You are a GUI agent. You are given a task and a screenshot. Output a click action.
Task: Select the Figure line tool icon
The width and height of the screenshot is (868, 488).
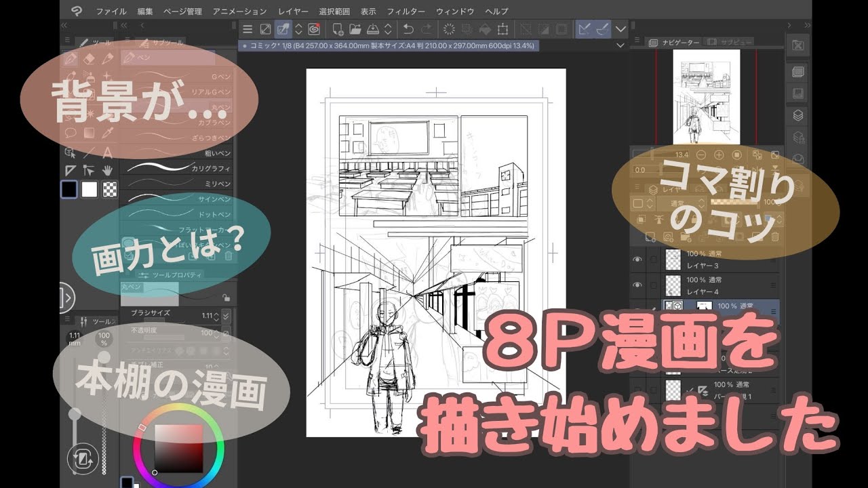coord(88,151)
